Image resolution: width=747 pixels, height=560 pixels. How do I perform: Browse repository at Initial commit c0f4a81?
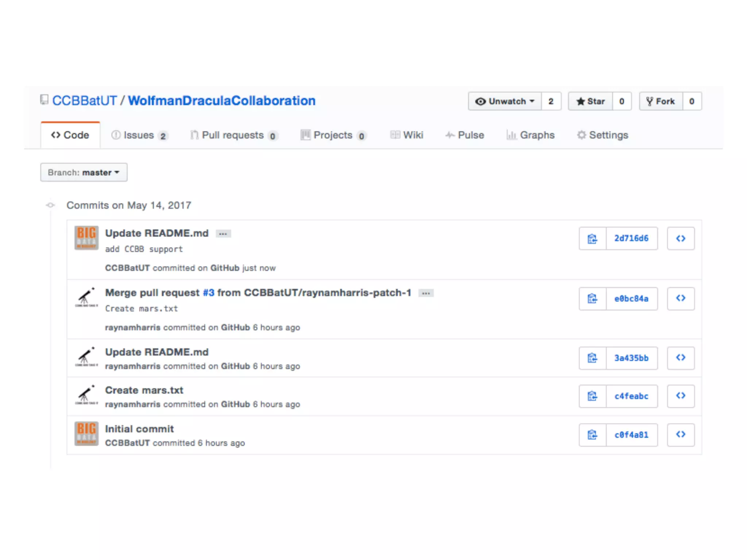(x=681, y=435)
